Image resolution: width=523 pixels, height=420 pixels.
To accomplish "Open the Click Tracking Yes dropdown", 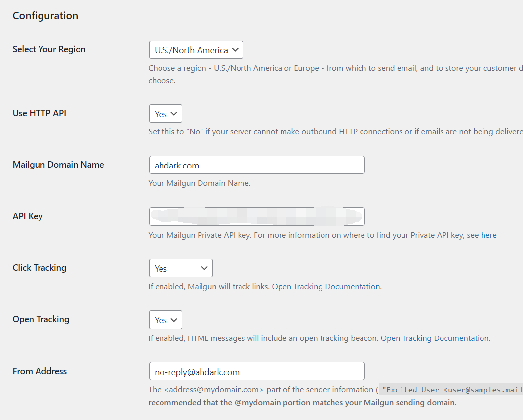I will (x=181, y=268).
